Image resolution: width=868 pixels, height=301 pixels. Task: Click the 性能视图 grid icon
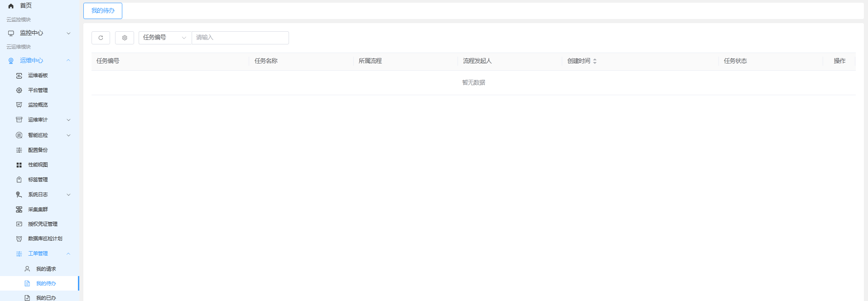[19, 165]
